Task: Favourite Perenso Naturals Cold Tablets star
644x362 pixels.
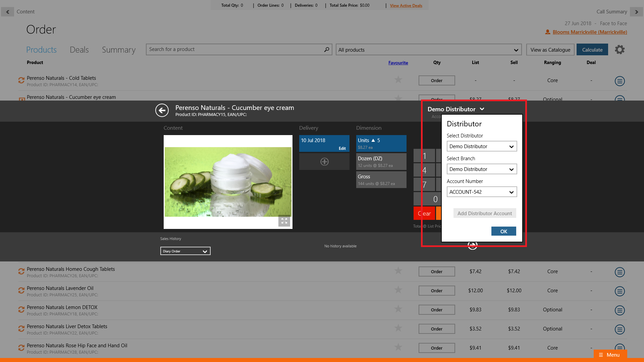Action: (398, 80)
